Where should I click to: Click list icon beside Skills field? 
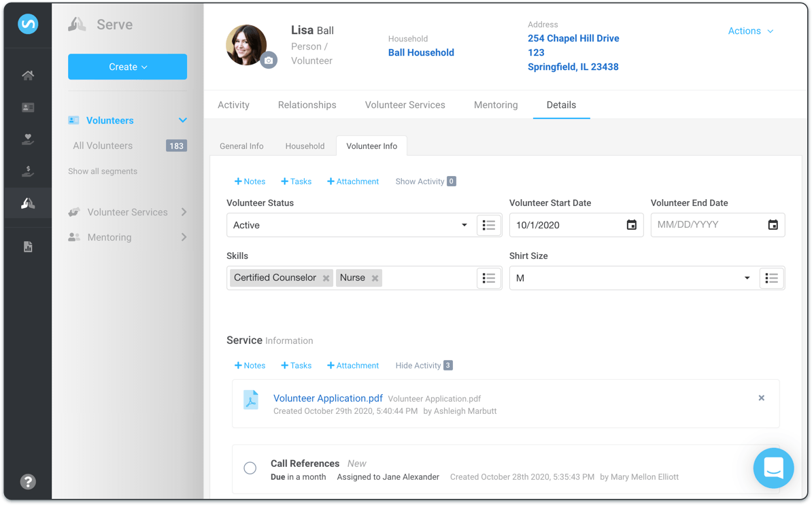tap(488, 278)
